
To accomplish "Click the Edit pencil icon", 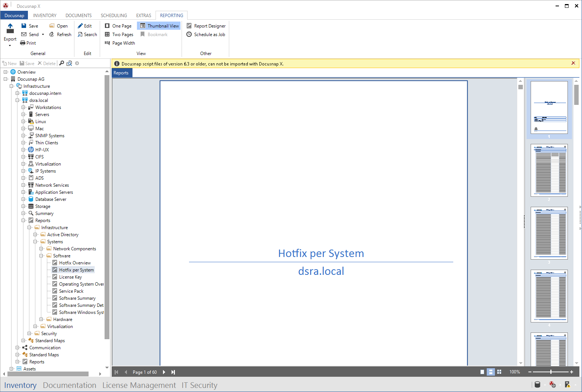I will tap(80, 26).
